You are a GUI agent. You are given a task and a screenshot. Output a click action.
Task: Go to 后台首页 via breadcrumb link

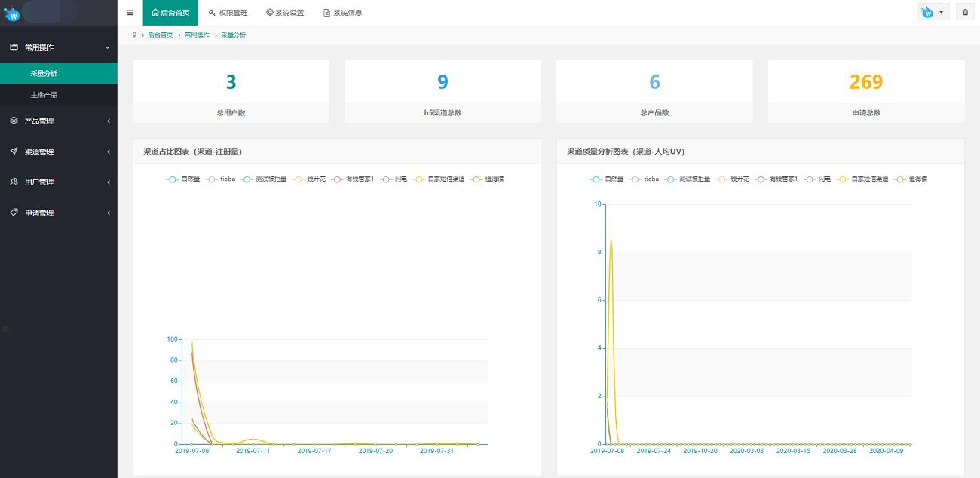(160, 35)
